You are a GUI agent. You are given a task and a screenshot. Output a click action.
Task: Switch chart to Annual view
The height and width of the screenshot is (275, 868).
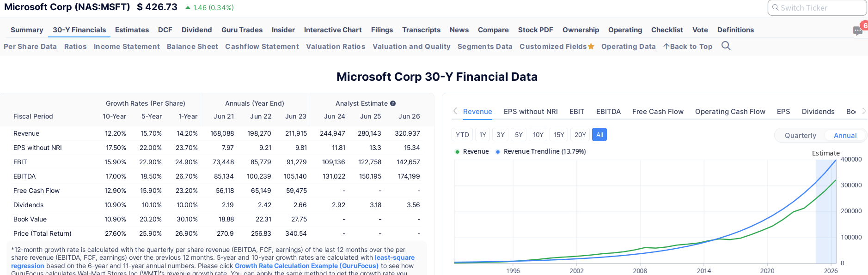pos(845,136)
